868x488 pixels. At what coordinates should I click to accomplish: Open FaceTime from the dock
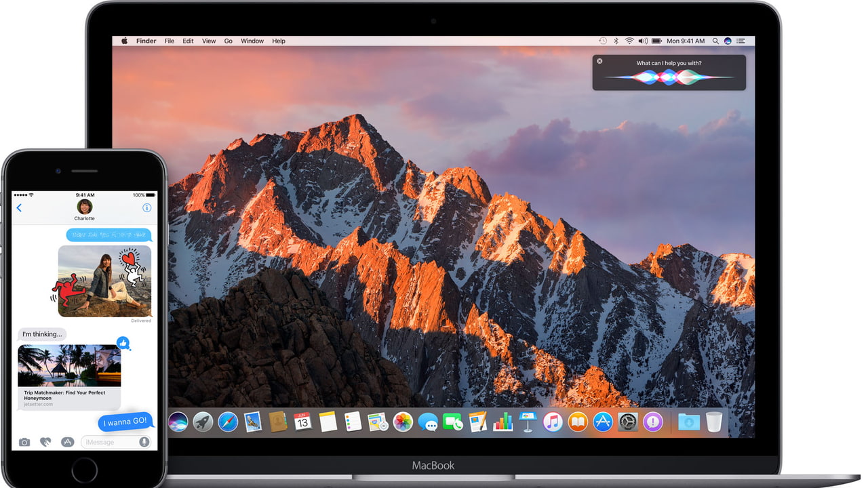tap(452, 422)
